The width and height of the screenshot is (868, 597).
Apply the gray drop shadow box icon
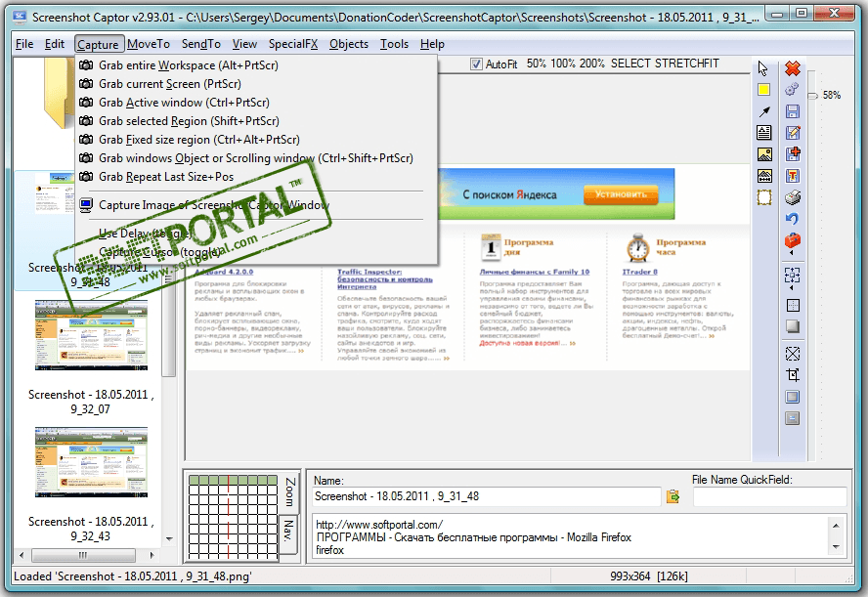pyautogui.click(x=793, y=326)
